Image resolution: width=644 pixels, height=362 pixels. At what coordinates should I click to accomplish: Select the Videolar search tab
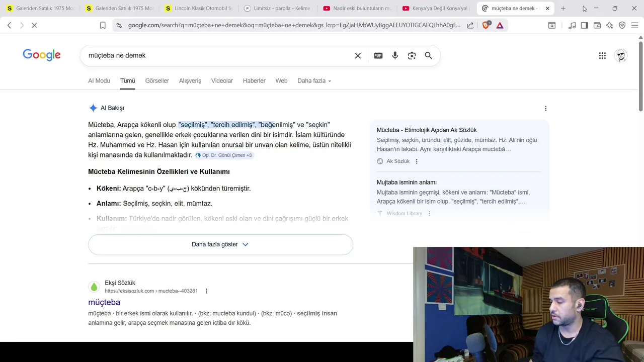click(x=222, y=81)
